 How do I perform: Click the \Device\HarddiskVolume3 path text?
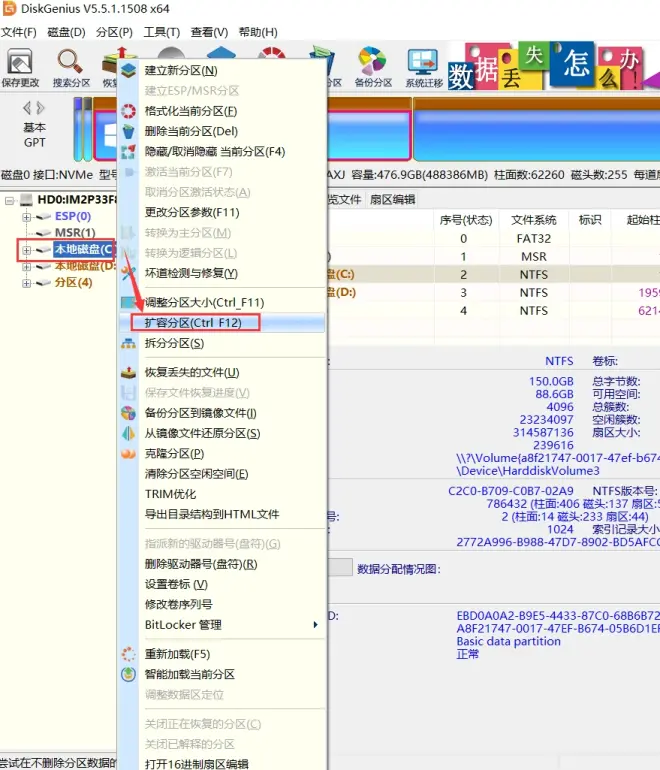click(x=528, y=471)
